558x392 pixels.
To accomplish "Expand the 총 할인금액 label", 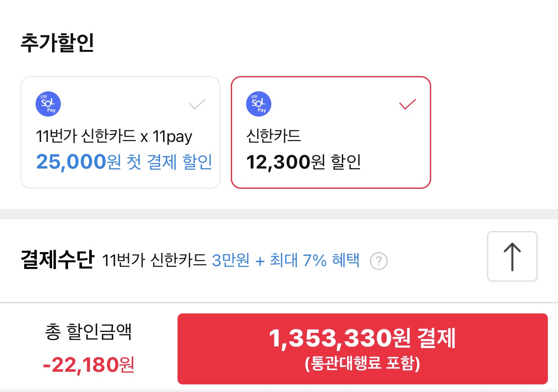I will (x=88, y=332).
